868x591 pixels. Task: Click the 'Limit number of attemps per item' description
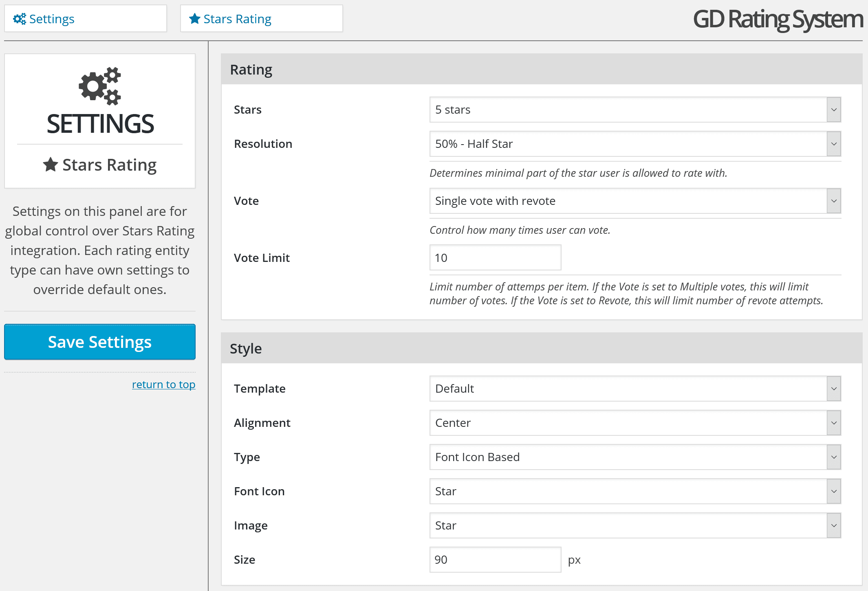pos(626,293)
